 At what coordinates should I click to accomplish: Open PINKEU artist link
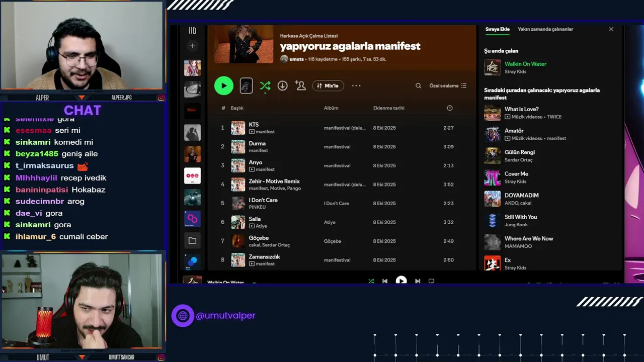click(x=257, y=207)
